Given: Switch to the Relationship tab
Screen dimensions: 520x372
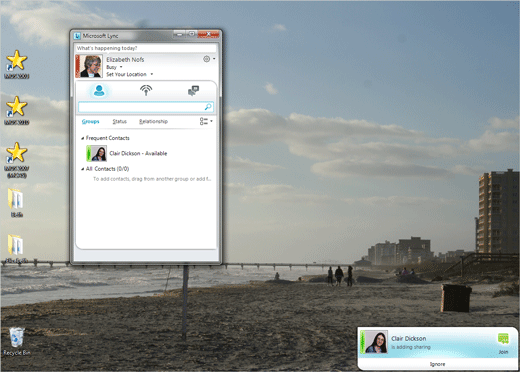Looking at the screenshot, I should (x=153, y=121).
